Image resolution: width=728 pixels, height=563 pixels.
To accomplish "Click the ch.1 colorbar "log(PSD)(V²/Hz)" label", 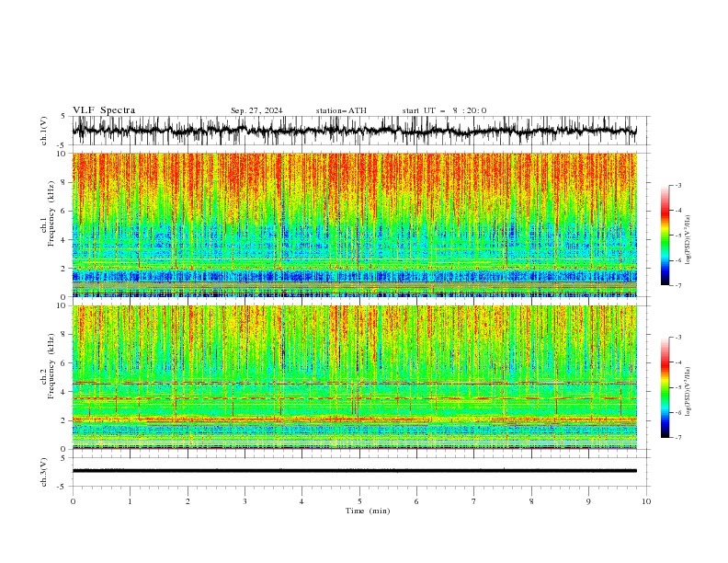I will tap(688, 240).
